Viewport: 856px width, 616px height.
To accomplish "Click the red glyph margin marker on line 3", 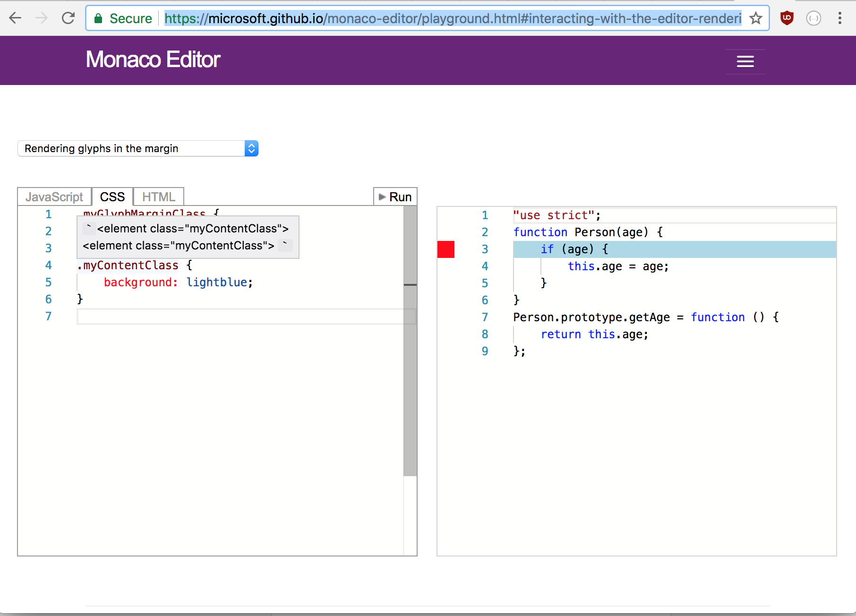I will (446, 249).
